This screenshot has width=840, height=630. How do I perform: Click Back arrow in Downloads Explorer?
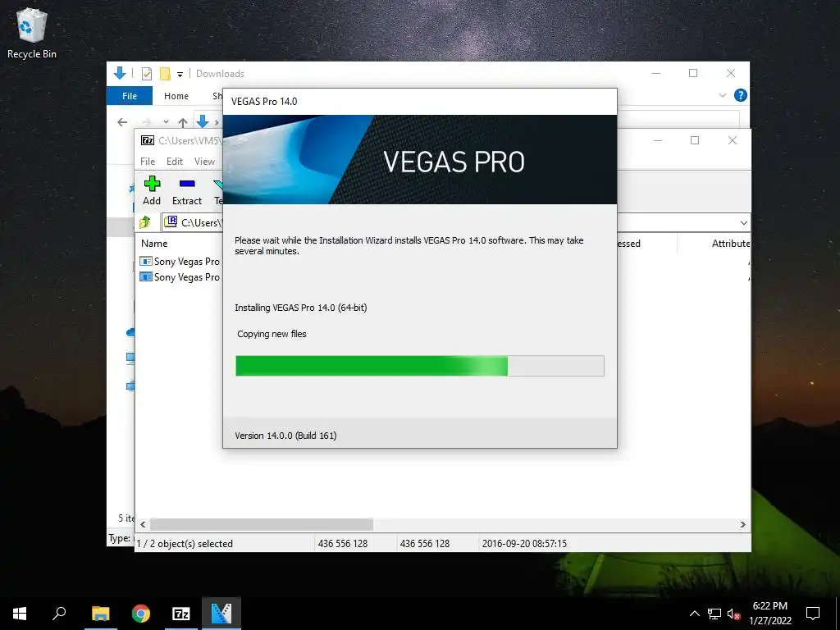coord(122,122)
